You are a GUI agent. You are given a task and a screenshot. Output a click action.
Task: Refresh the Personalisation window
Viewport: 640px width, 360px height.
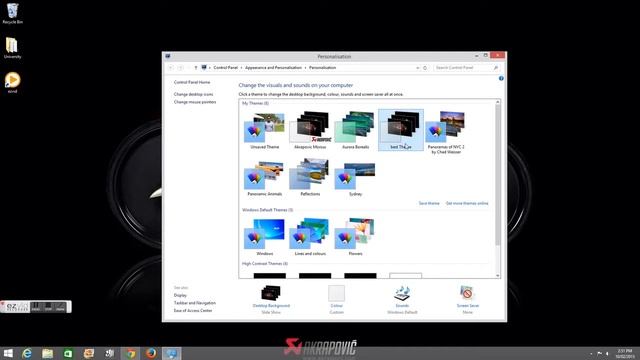(x=425, y=68)
